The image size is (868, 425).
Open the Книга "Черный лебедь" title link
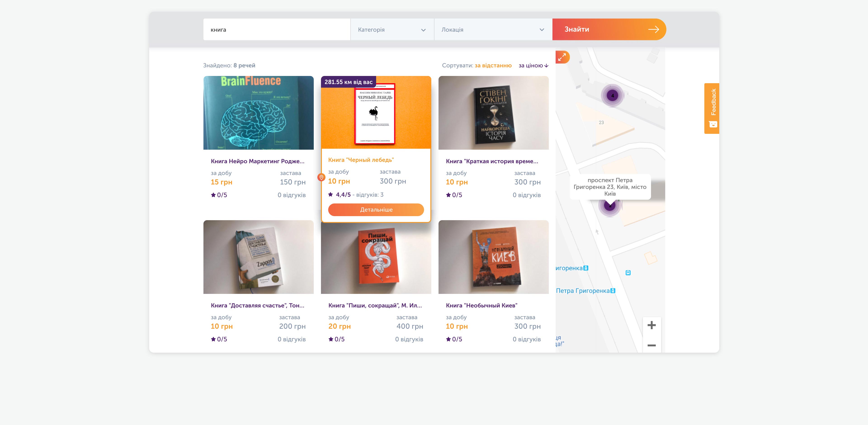pyautogui.click(x=361, y=160)
